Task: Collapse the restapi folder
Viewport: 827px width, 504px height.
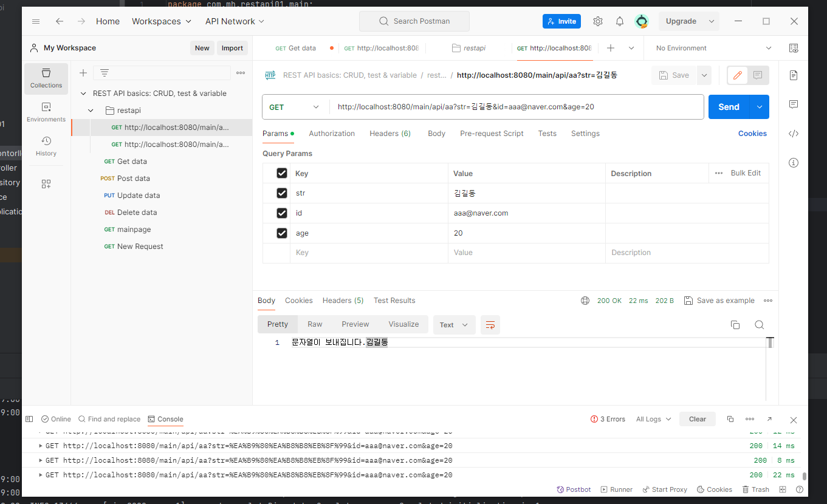Action: point(91,111)
